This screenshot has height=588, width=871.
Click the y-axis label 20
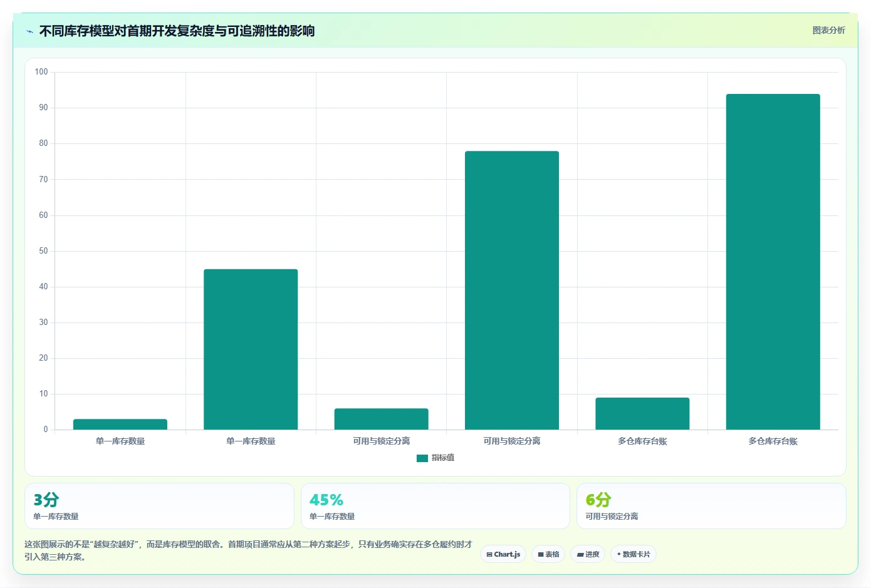43,358
